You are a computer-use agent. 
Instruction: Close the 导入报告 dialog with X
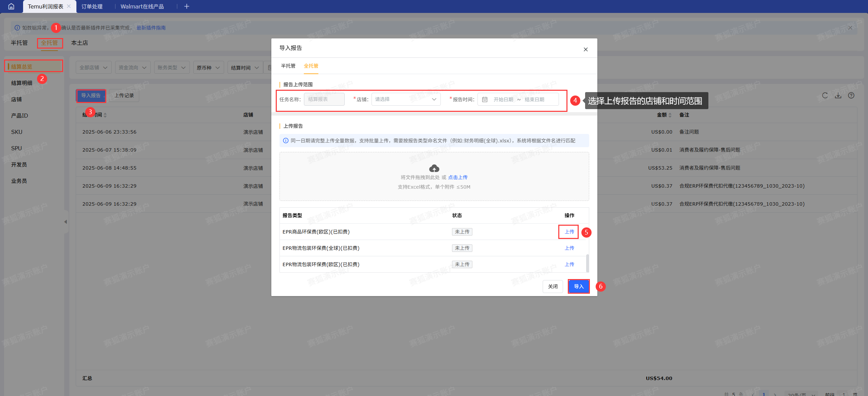[585, 49]
